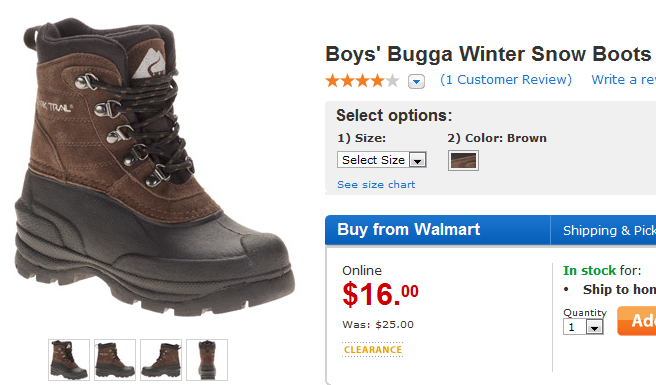The image size is (656, 385).
Task: Select the third boot thumbnail
Action: point(161,360)
